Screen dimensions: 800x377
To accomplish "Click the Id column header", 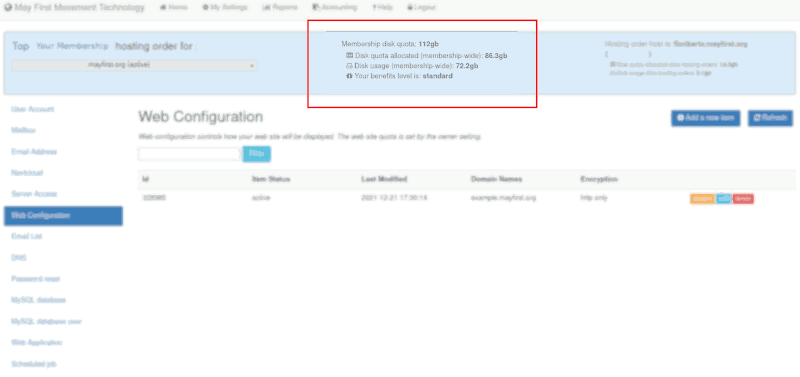I will (145, 179).
